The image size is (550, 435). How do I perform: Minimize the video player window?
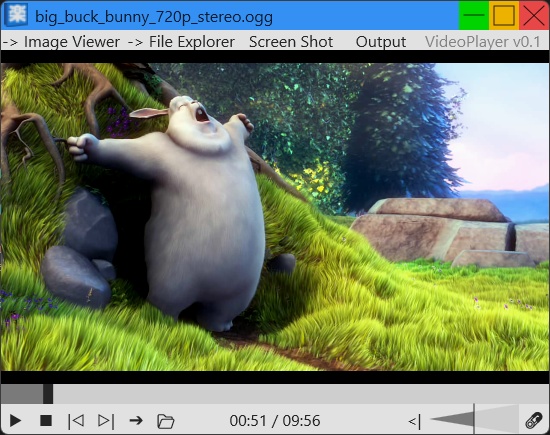click(474, 15)
